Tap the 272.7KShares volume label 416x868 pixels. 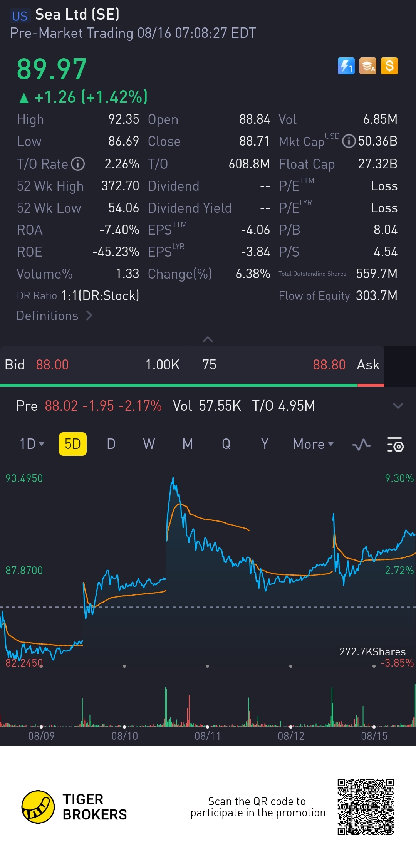click(372, 651)
